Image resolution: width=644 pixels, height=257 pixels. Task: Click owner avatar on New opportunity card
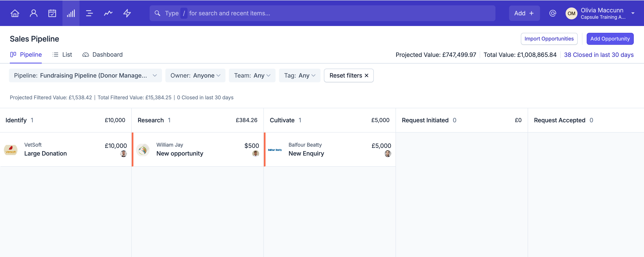[256, 153]
